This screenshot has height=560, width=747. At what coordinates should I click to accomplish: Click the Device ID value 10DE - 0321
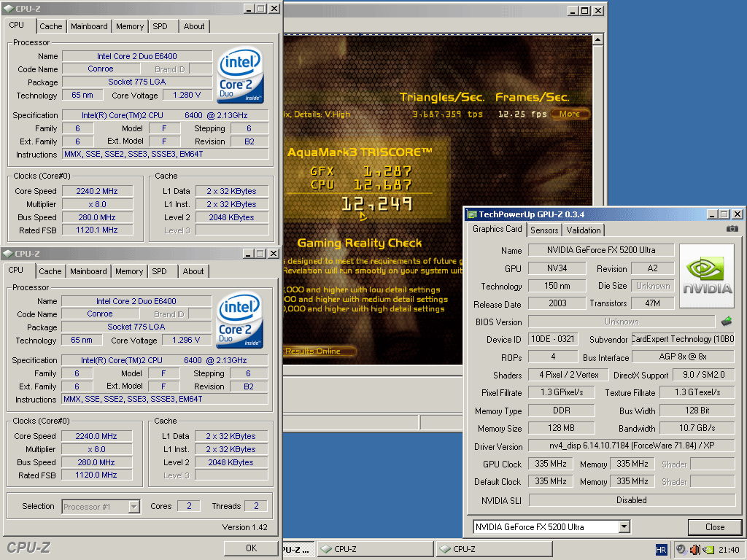click(x=553, y=339)
